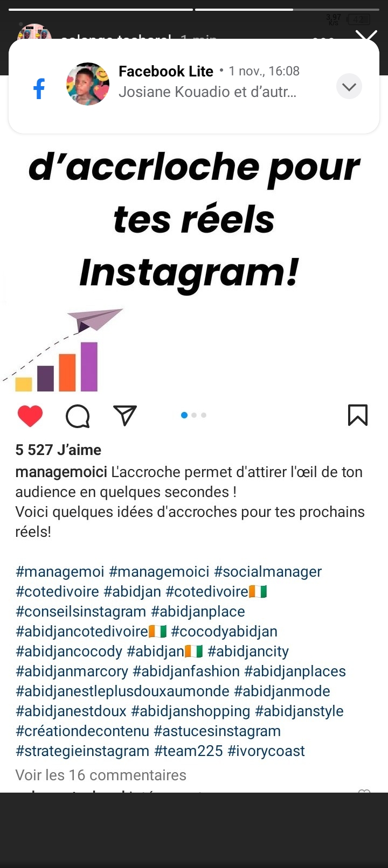The image size is (388, 868).
Task: Expand the Facebook Lite notification chevron
Action: pos(349,86)
